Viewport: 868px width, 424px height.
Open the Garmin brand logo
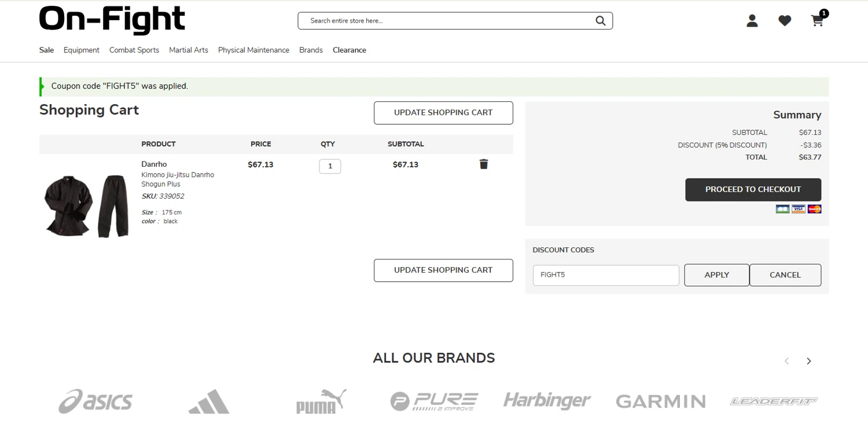point(661,401)
